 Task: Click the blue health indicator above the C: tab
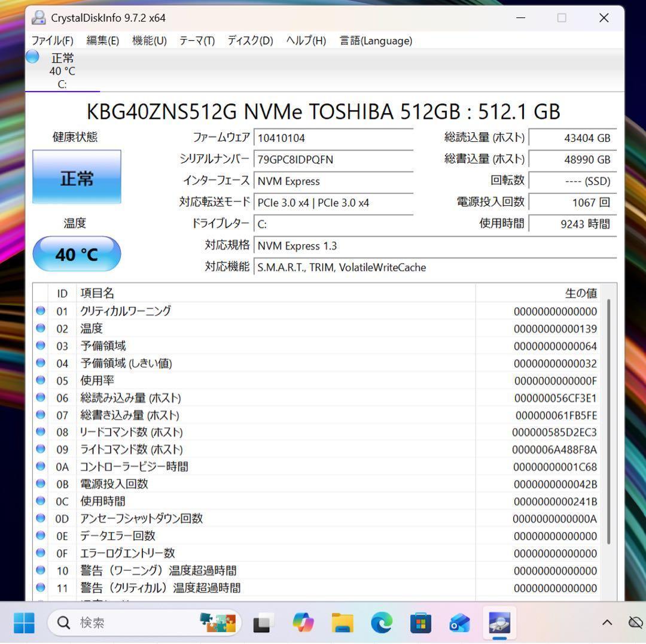coord(32,57)
